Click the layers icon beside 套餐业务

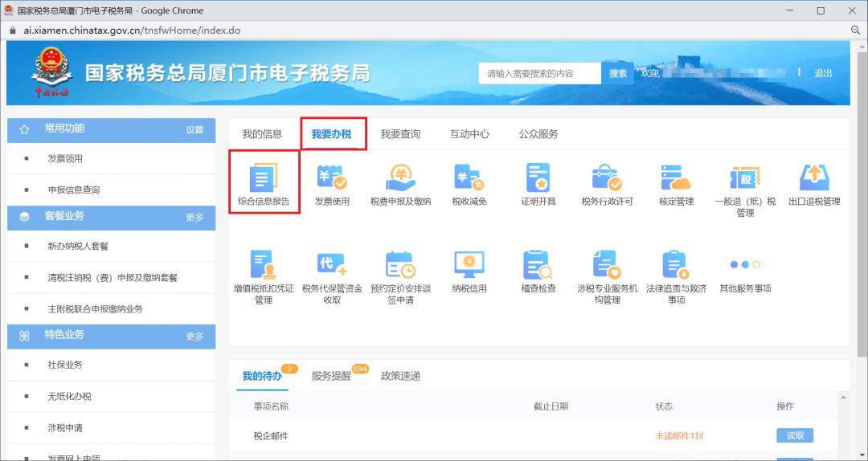pyautogui.click(x=24, y=217)
